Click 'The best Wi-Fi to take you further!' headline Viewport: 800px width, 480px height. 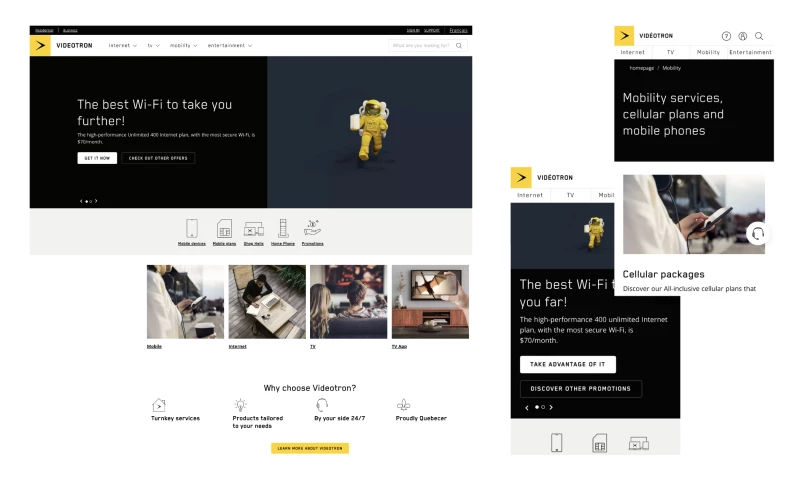[155, 112]
